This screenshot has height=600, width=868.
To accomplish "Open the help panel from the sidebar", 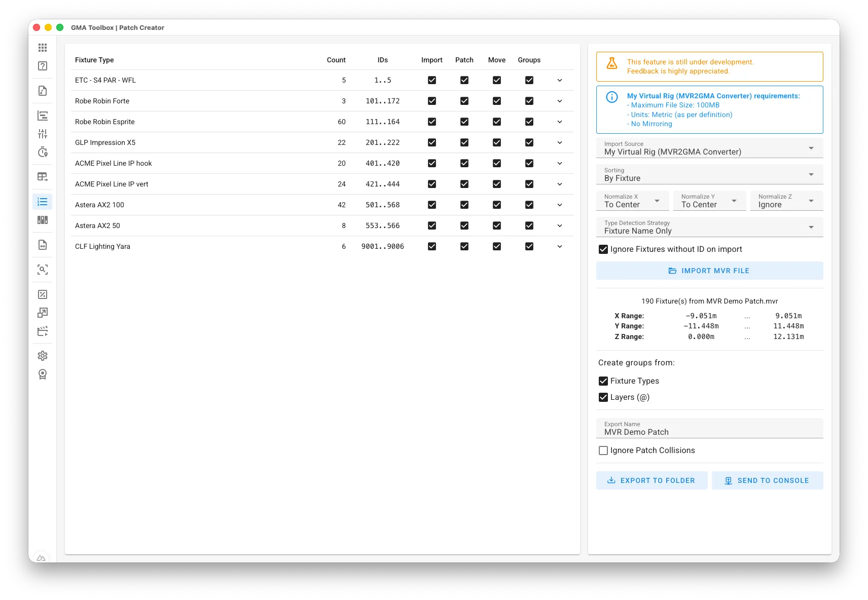I will [x=43, y=66].
